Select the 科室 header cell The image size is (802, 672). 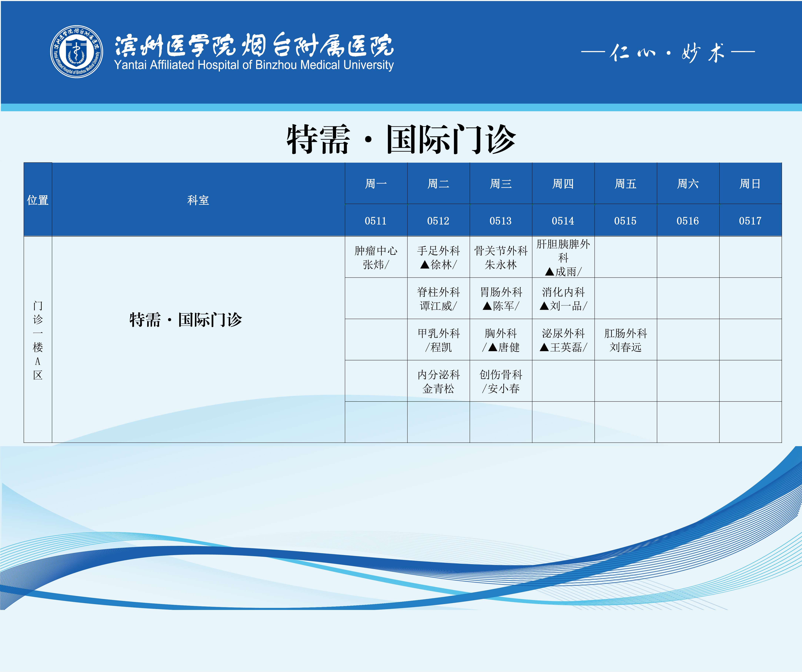[198, 200]
